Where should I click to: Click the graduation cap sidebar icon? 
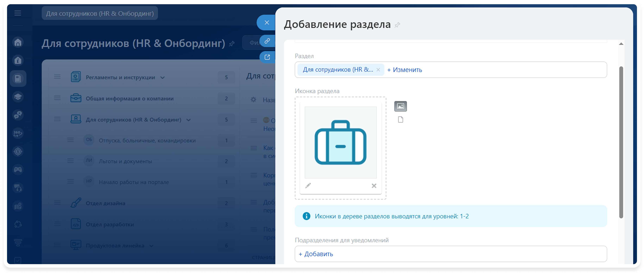point(18,97)
